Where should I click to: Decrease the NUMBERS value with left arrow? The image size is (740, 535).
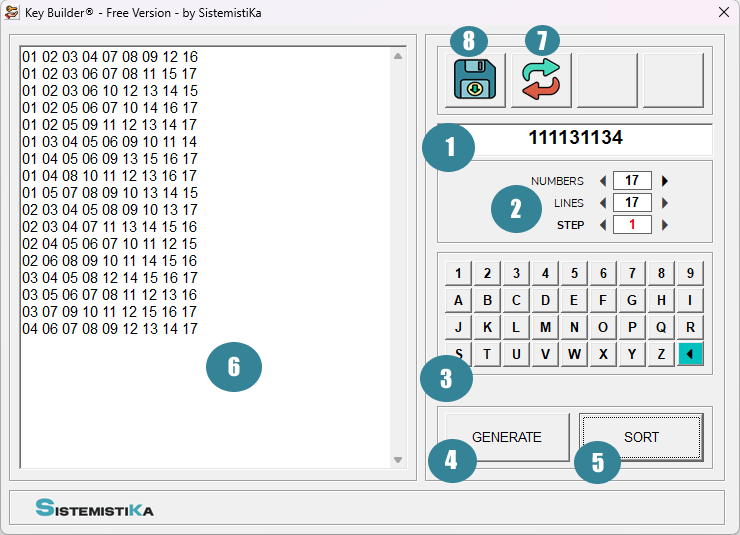coord(602,181)
